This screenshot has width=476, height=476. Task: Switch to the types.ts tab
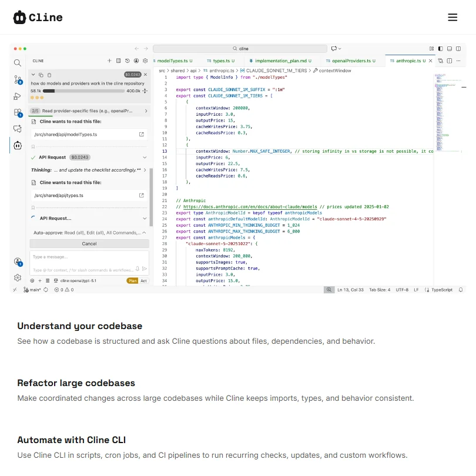(221, 61)
